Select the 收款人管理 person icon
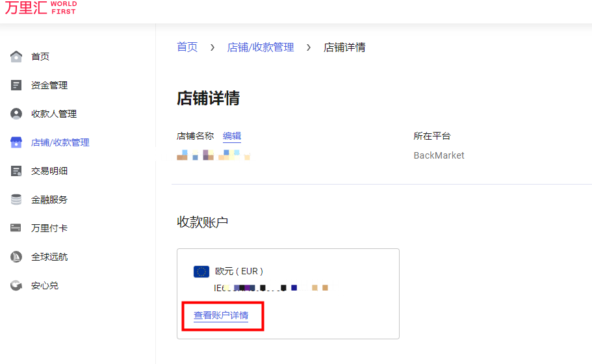 [x=16, y=114]
